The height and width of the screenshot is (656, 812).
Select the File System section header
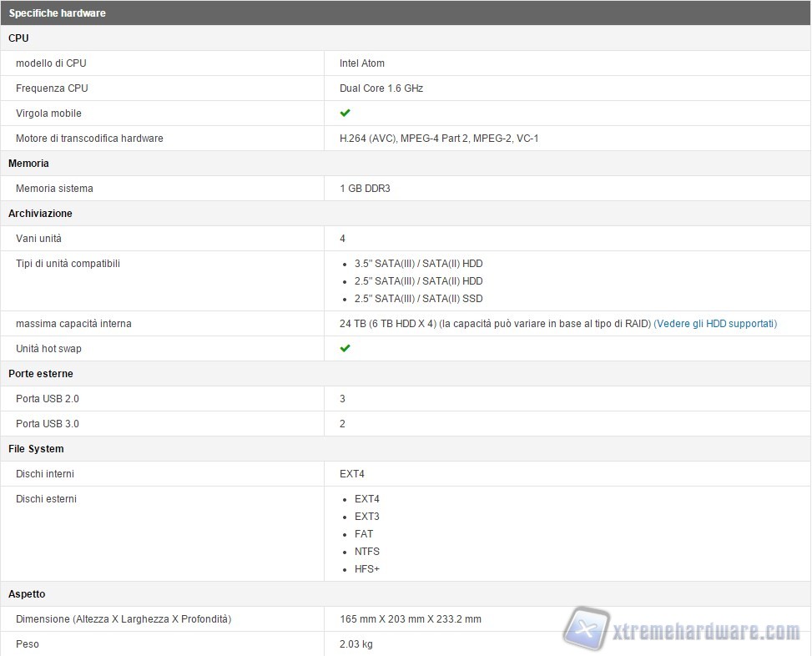[x=36, y=449]
